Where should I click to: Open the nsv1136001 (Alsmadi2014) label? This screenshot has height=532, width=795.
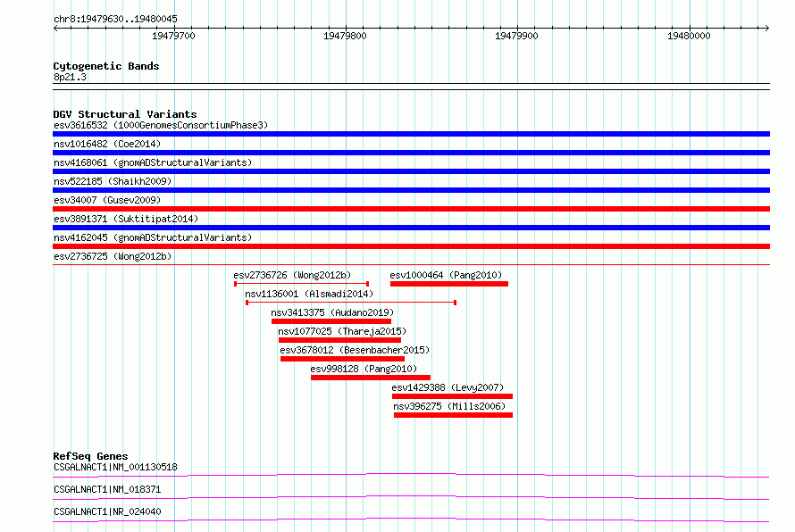point(309,294)
